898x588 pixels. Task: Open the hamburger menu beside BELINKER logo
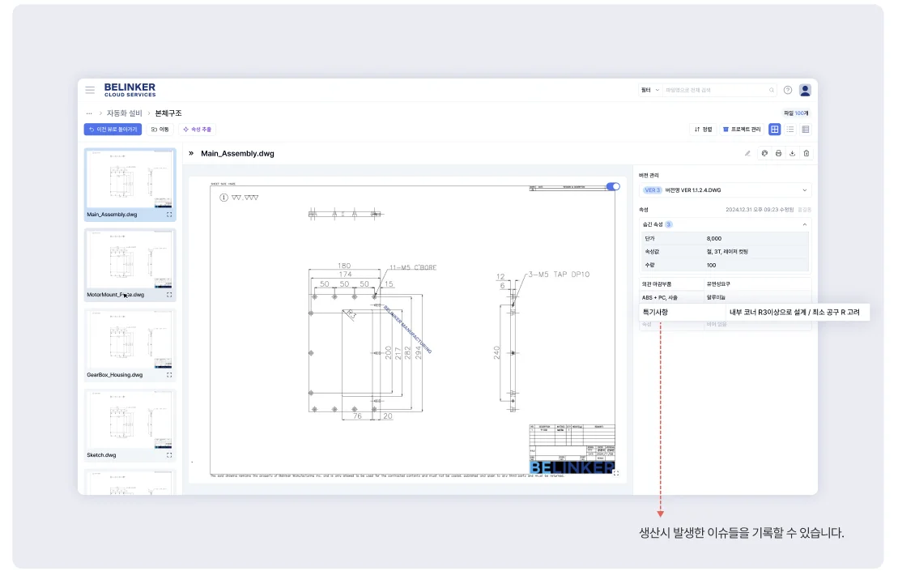tap(90, 90)
